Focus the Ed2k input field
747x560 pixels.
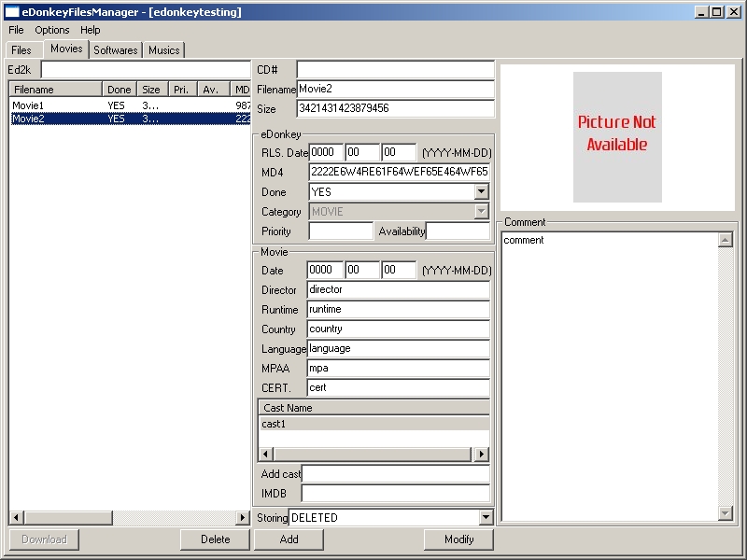pyautogui.click(x=146, y=70)
